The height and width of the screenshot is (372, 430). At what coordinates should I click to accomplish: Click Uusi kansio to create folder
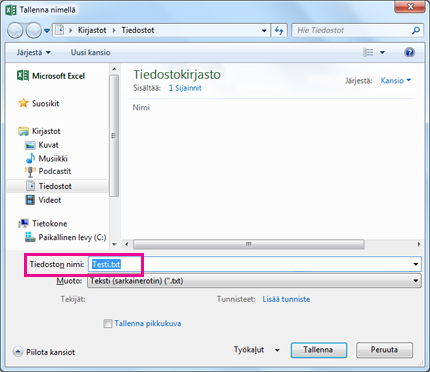pyautogui.click(x=90, y=52)
